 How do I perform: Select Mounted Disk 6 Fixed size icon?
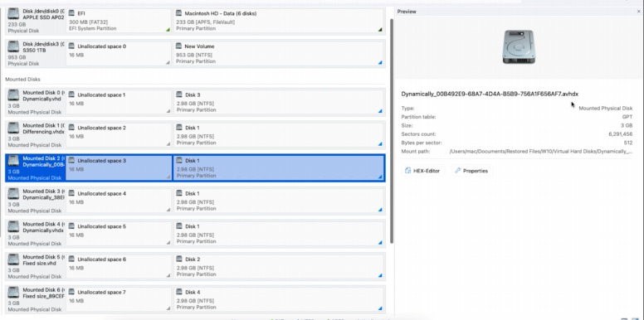click(13, 292)
